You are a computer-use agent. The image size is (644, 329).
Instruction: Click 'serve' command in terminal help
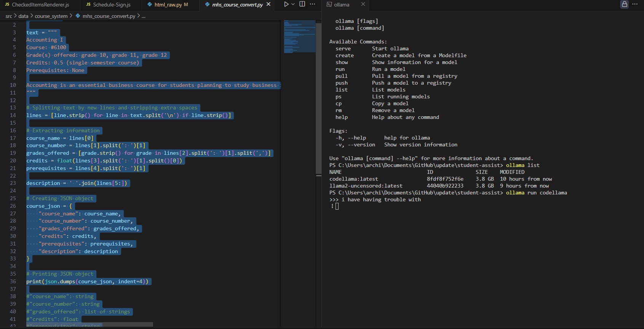(343, 48)
